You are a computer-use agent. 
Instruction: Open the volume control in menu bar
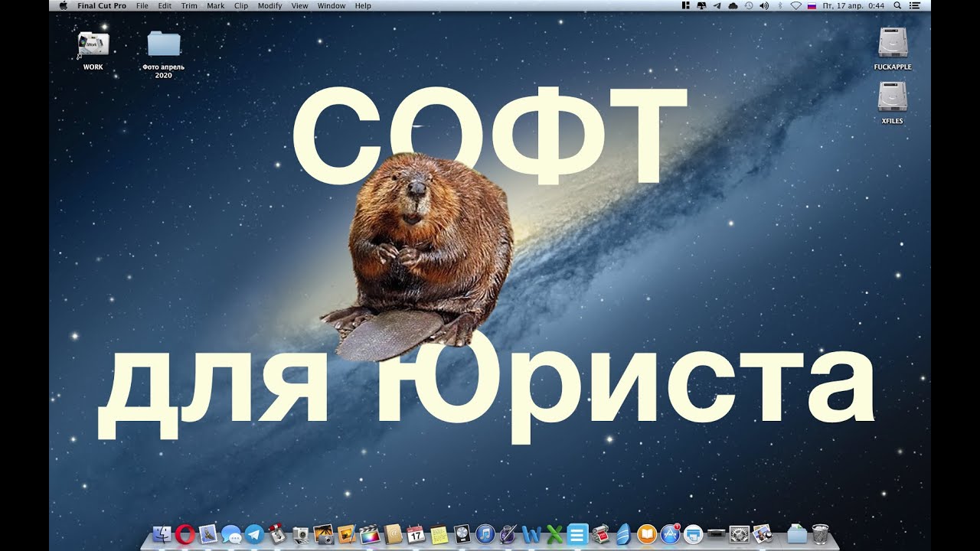763,5
